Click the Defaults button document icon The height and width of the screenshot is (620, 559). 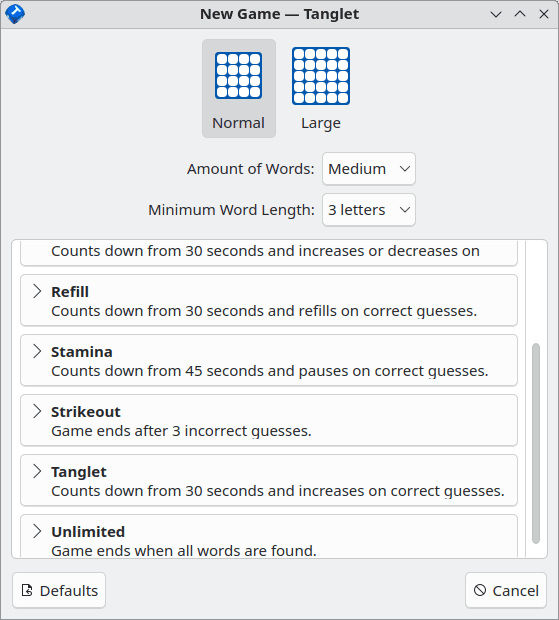pyautogui.click(x=27, y=590)
